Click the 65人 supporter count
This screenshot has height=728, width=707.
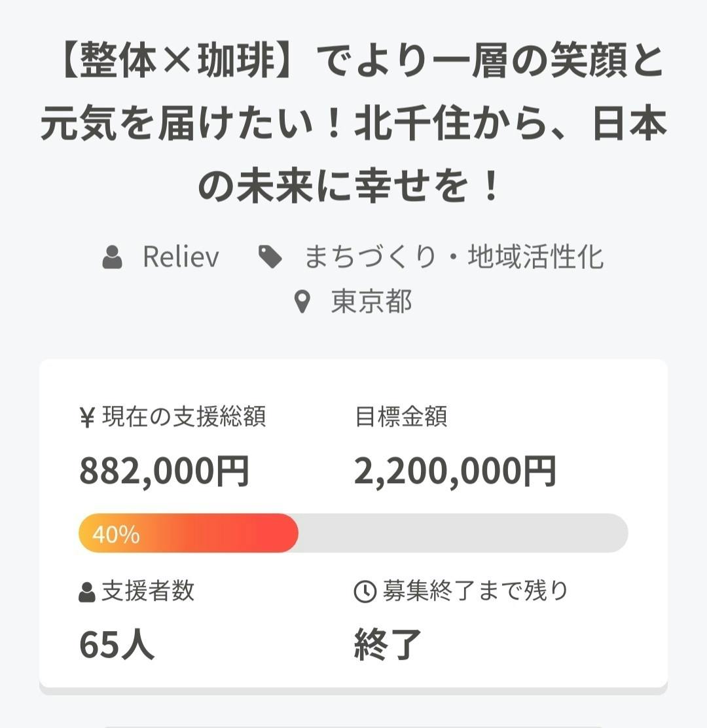[x=117, y=644]
